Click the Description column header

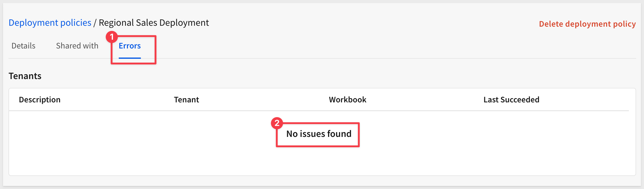[40, 100]
